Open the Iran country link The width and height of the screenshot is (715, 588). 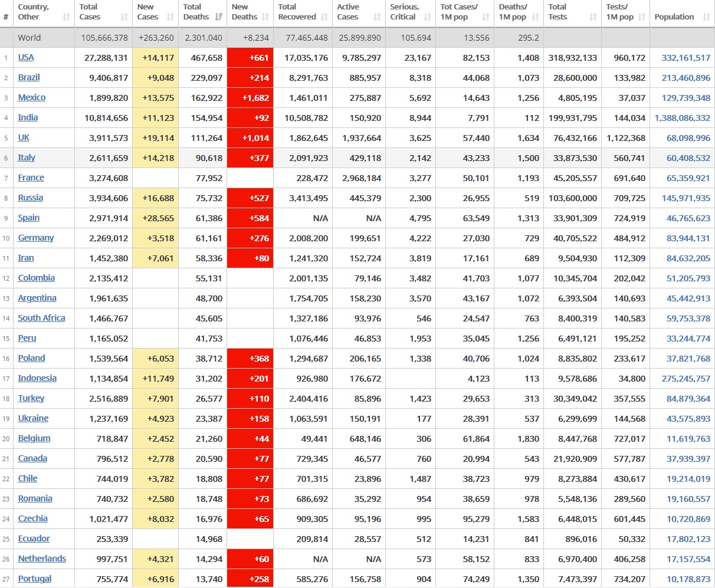click(26, 258)
